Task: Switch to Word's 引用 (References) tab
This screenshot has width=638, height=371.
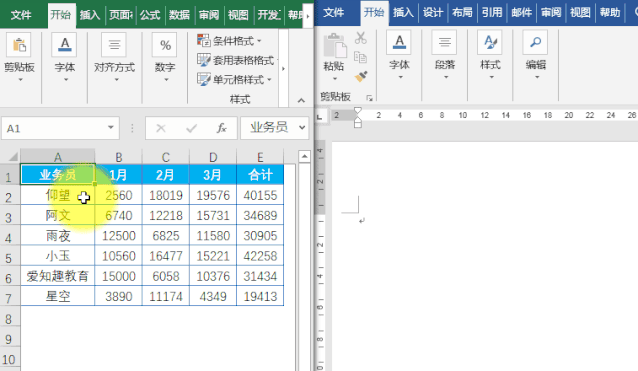Action: click(492, 13)
